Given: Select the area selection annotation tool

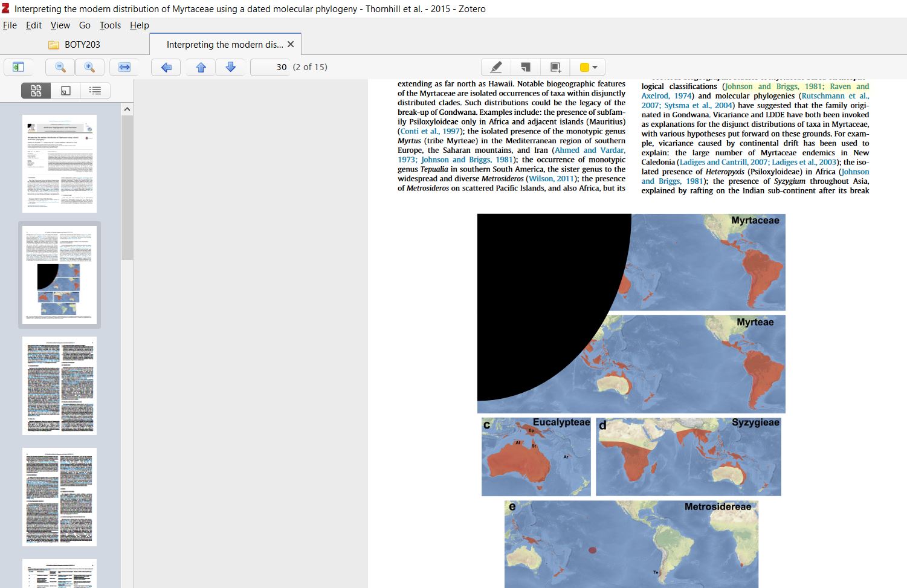Looking at the screenshot, I should 556,67.
